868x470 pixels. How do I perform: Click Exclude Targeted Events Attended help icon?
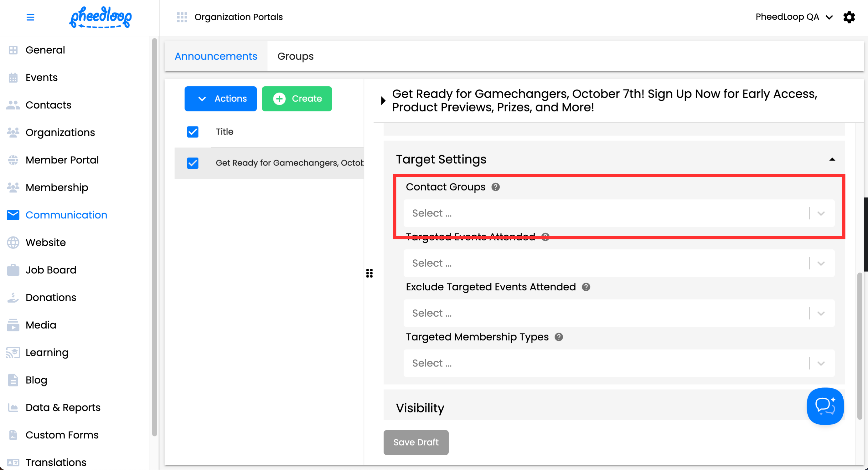click(x=586, y=287)
